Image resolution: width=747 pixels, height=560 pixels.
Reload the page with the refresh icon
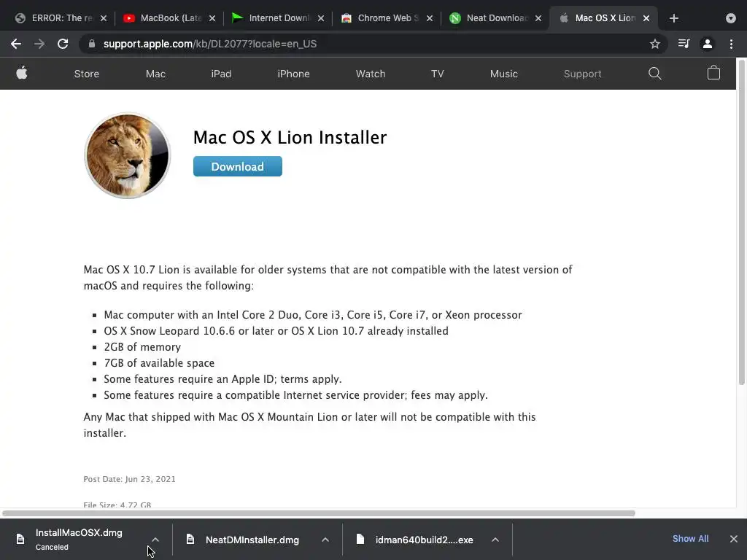(x=63, y=44)
